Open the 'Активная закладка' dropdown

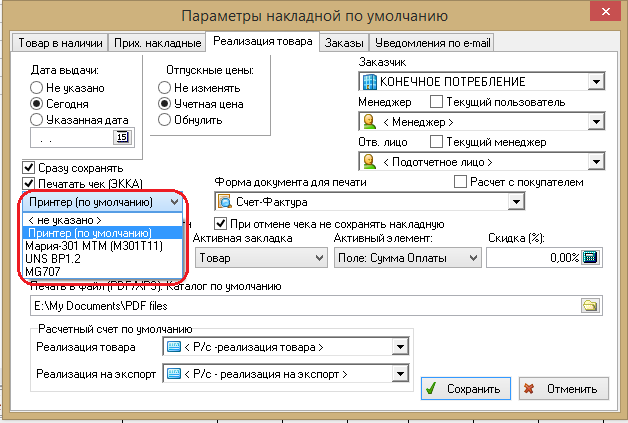click(320, 258)
